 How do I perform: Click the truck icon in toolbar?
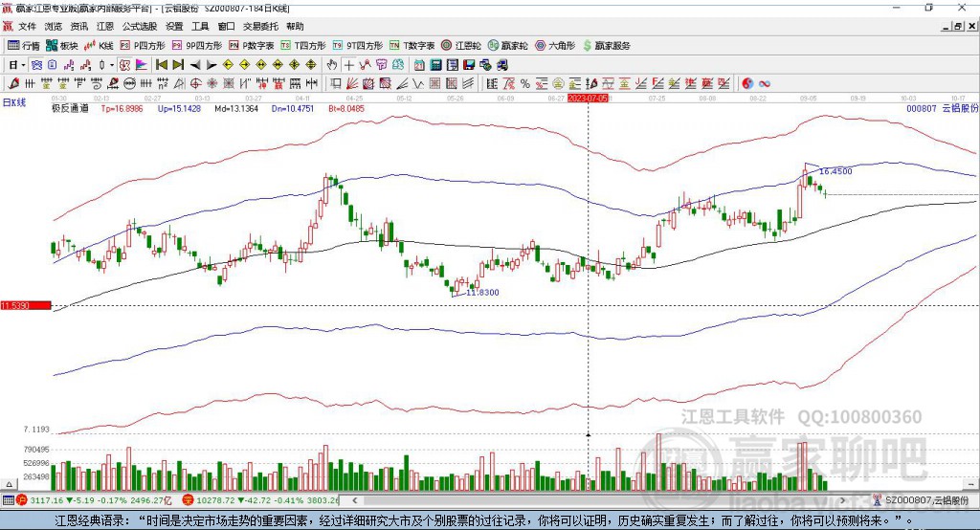coord(502,65)
